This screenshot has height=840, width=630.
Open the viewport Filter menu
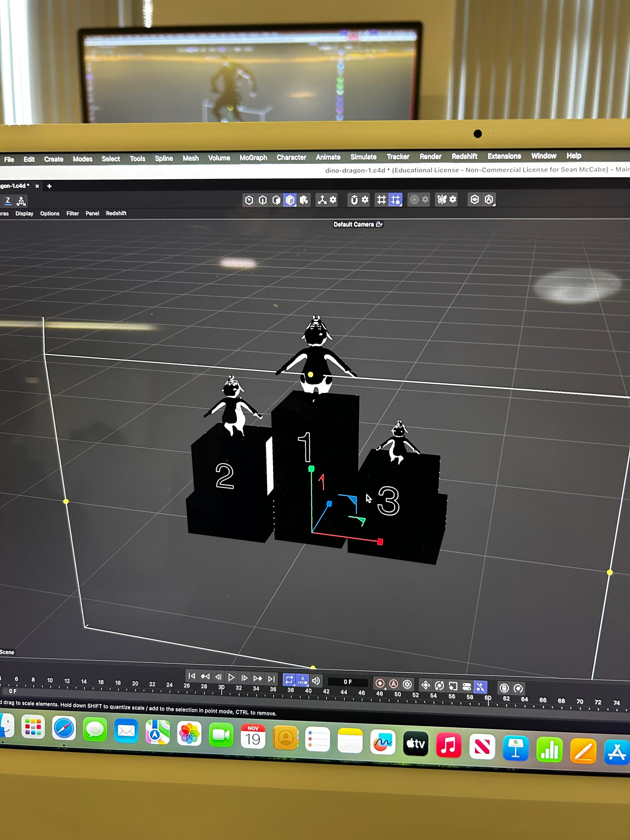pyautogui.click(x=72, y=214)
